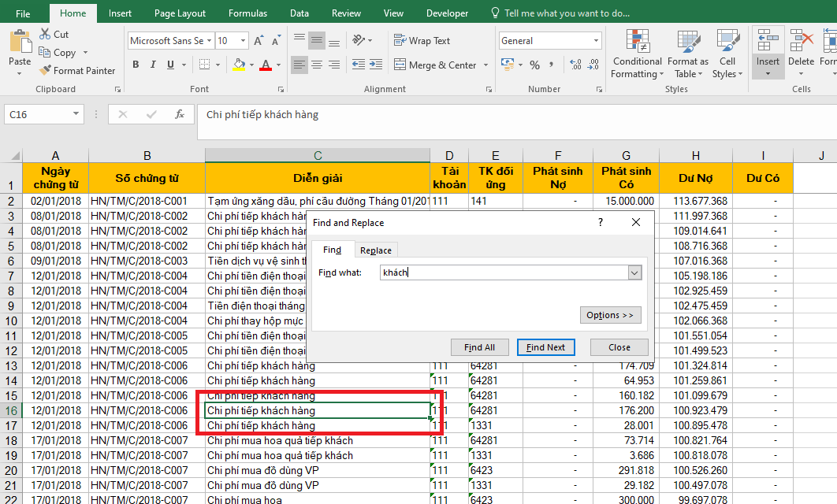Open the Formulas ribbon tab
Screen dimensions: 837x504
[x=247, y=13]
